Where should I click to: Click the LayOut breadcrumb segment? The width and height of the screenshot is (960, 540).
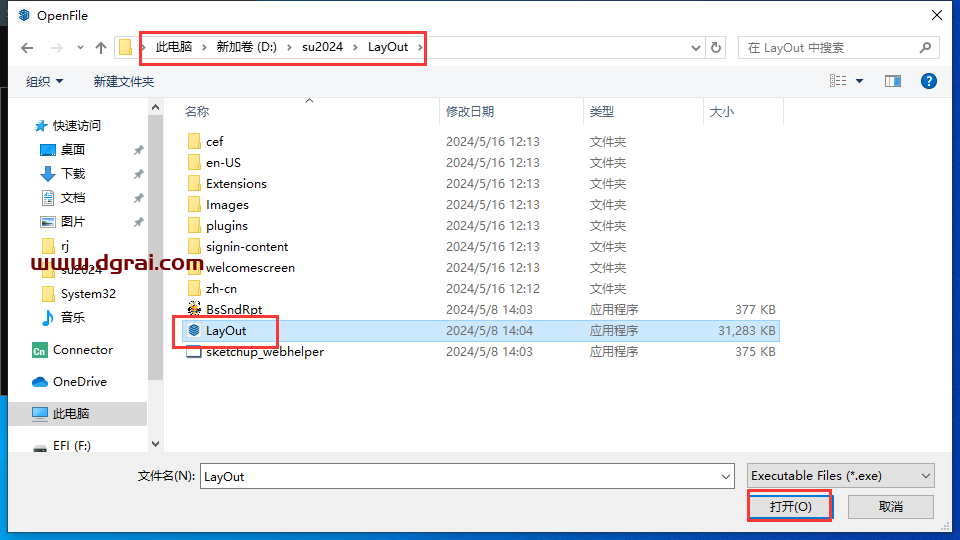(388, 47)
